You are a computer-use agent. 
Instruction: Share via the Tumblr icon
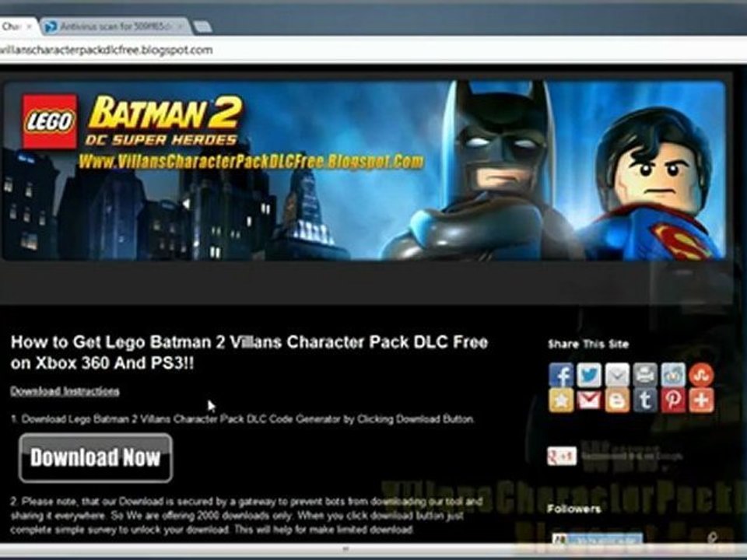[x=645, y=400]
